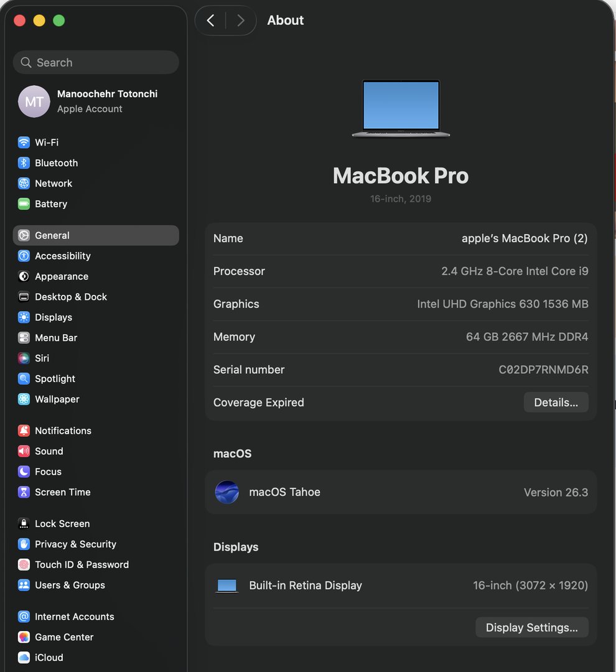
Task: Click the name apple's MacBook Pro (2)
Action: coord(525,238)
